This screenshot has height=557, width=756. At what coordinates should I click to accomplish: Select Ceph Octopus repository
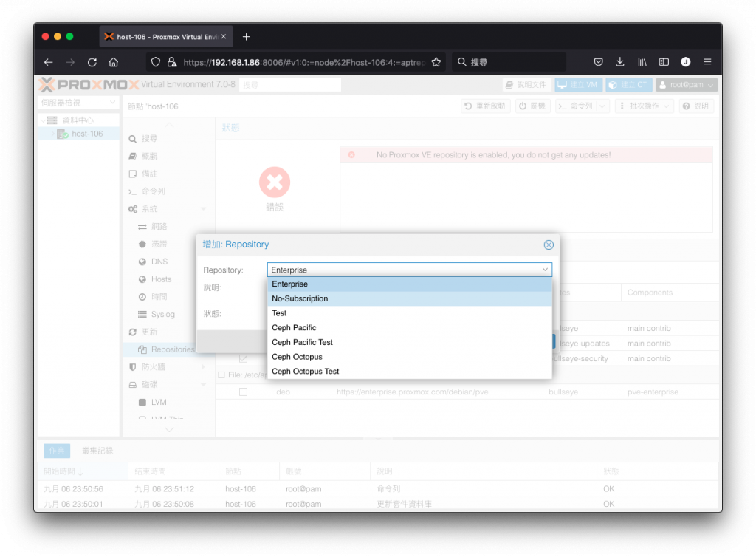tap(409, 356)
